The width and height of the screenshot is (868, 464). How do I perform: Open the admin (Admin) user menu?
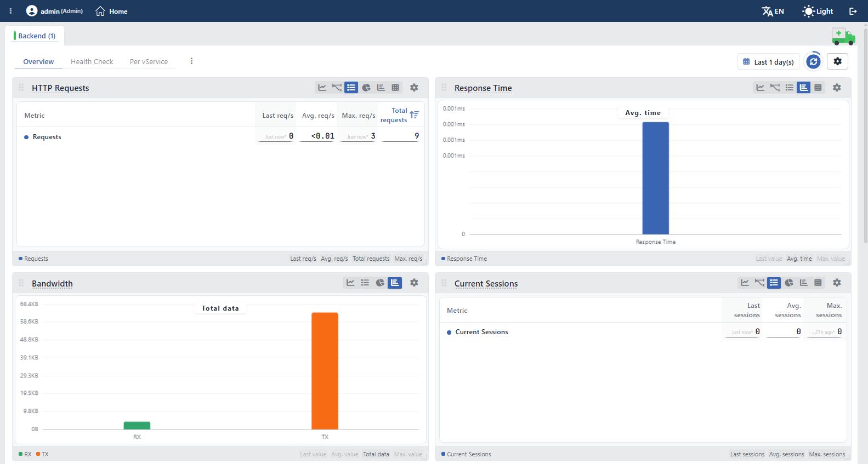(55, 11)
